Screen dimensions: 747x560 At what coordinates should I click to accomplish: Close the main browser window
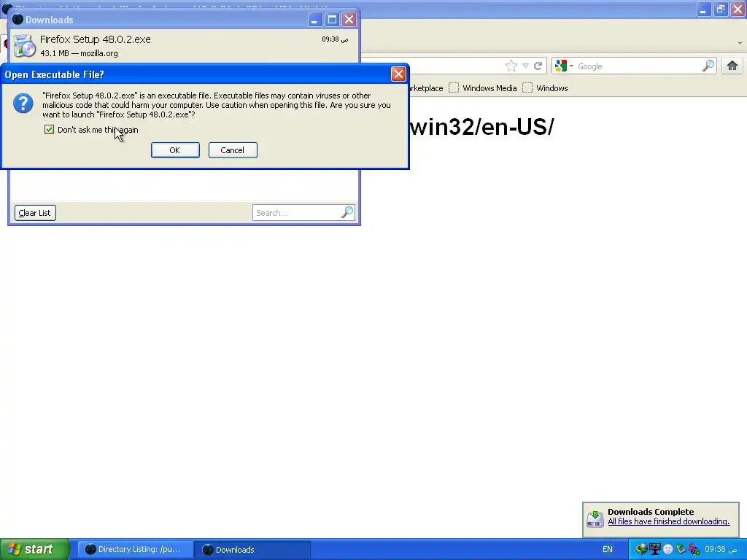[738, 9]
